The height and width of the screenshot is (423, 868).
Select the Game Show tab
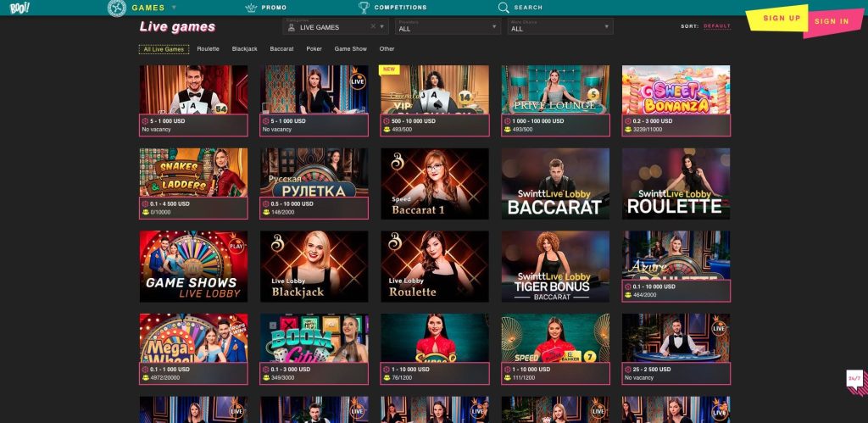click(350, 49)
